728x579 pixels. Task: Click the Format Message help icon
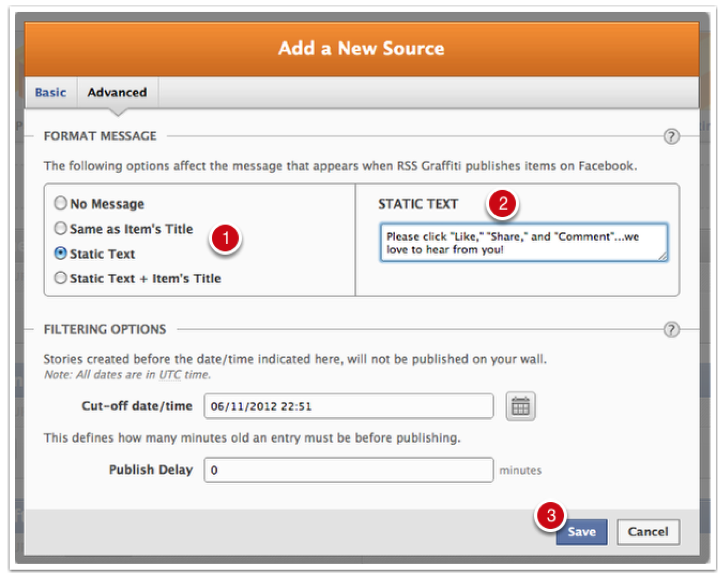pyautogui.click(x=671, y=136)
